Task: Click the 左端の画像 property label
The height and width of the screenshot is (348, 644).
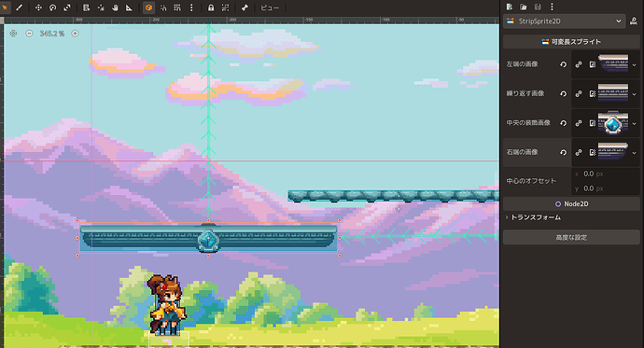Action: pyautogui.click(x=522, y=64)
